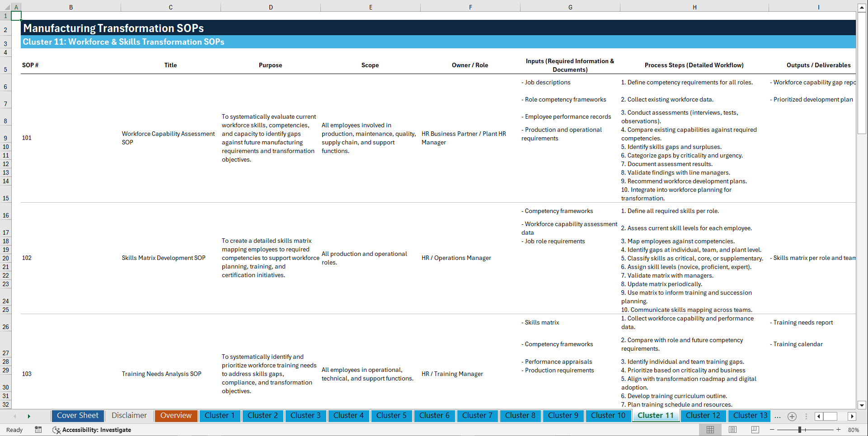Click the sheet tabs left scroll arrow
868x436 pixels.
15,416
